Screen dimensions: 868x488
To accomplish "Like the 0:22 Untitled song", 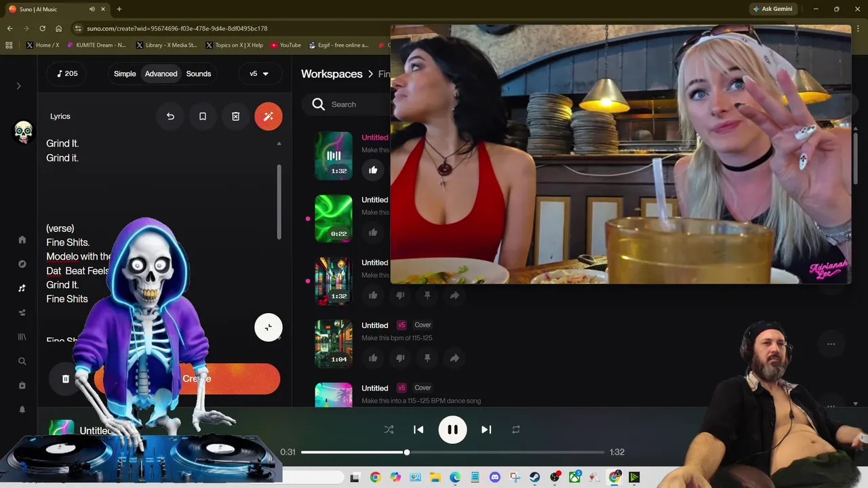I will pos(373,232).
